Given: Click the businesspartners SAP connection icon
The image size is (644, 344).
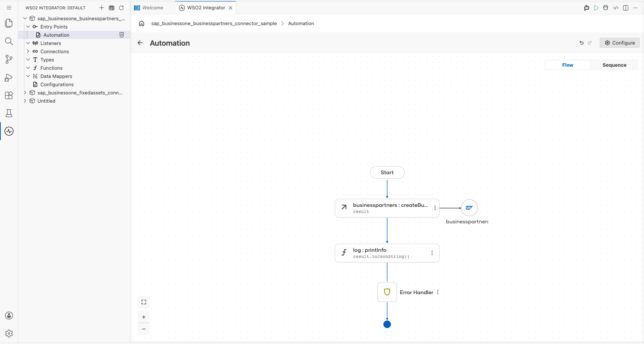Looking at the screenshot, I should pyautogui.click(x=470, y=208).
